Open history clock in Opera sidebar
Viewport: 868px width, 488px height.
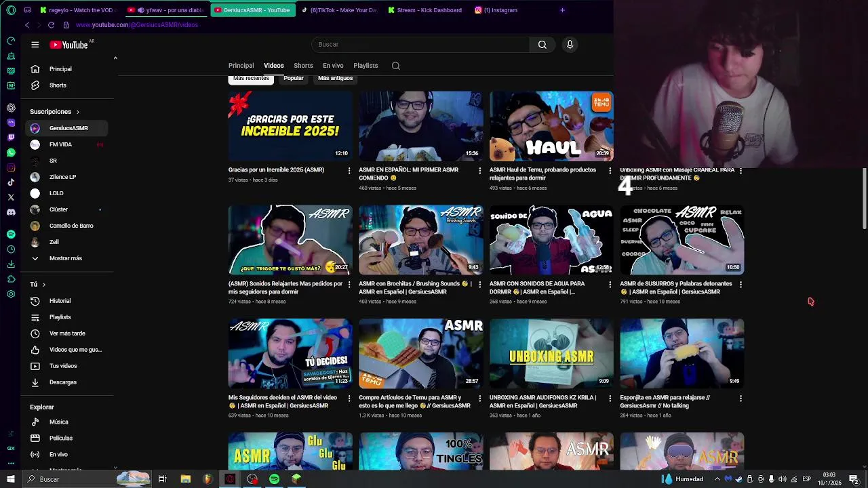coord(11,249)
